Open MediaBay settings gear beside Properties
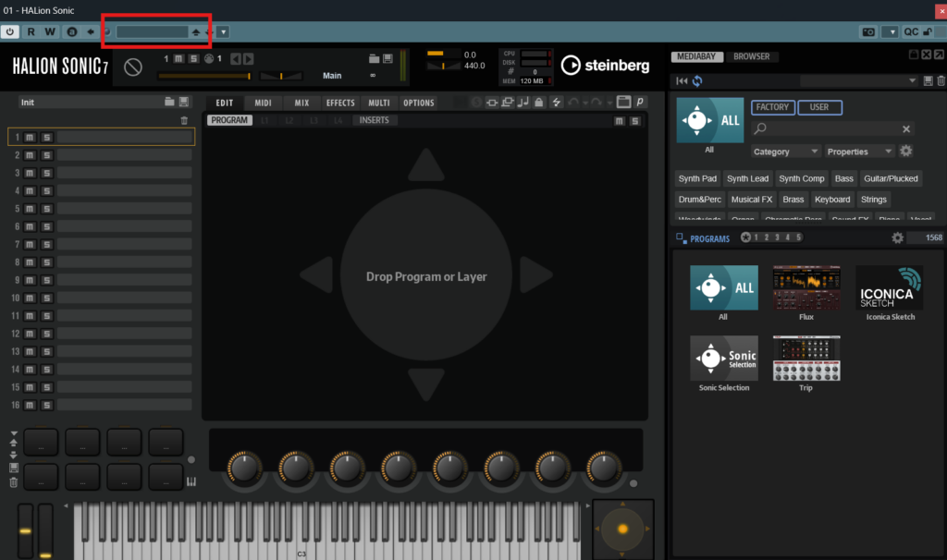Image resolution: width=947 pixels, height=560 pixels. (906, 151)
